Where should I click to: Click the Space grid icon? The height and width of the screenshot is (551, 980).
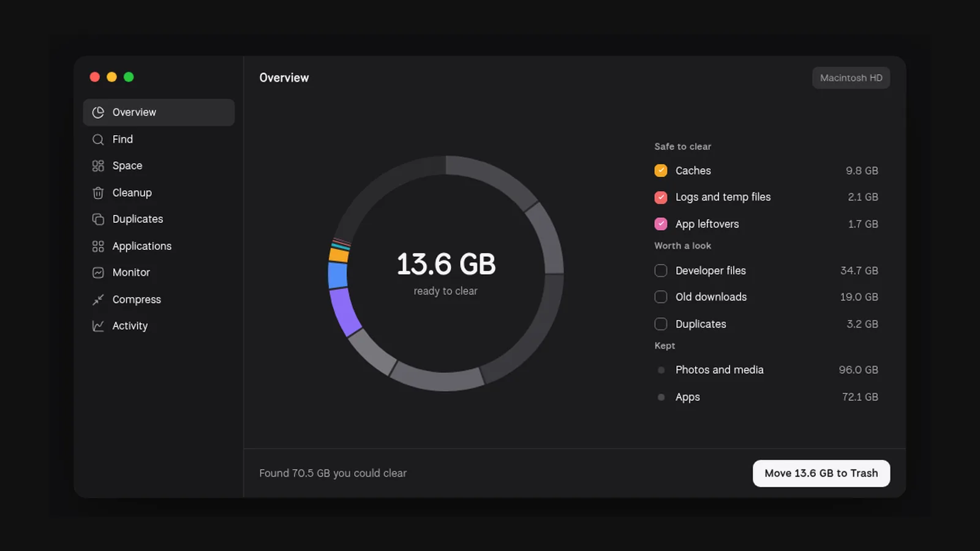[98, 166]
